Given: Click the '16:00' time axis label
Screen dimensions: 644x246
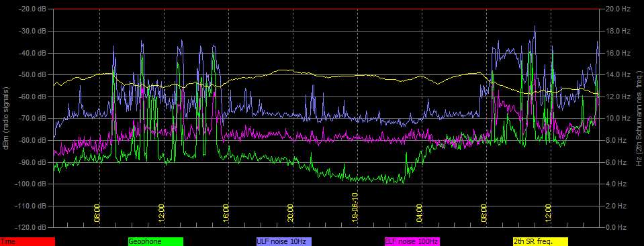Looking at the screenshot, I should (226, 212).
